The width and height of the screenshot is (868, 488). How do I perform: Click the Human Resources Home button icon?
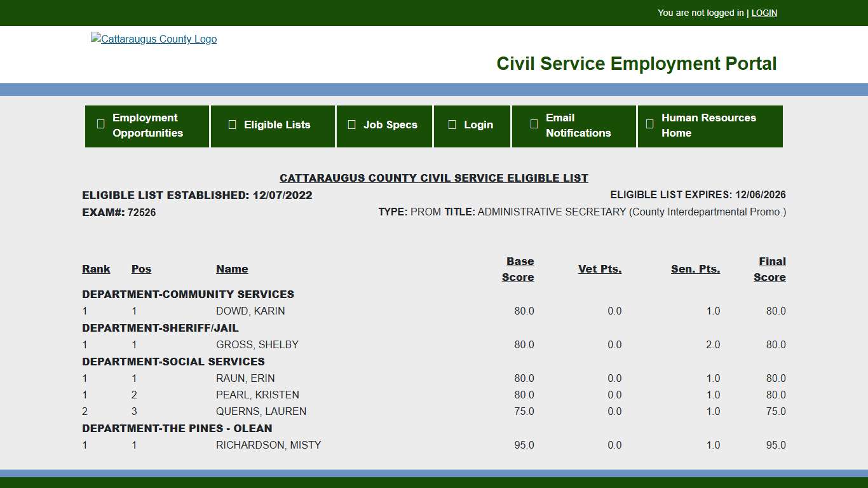click(x=649, y=123)
